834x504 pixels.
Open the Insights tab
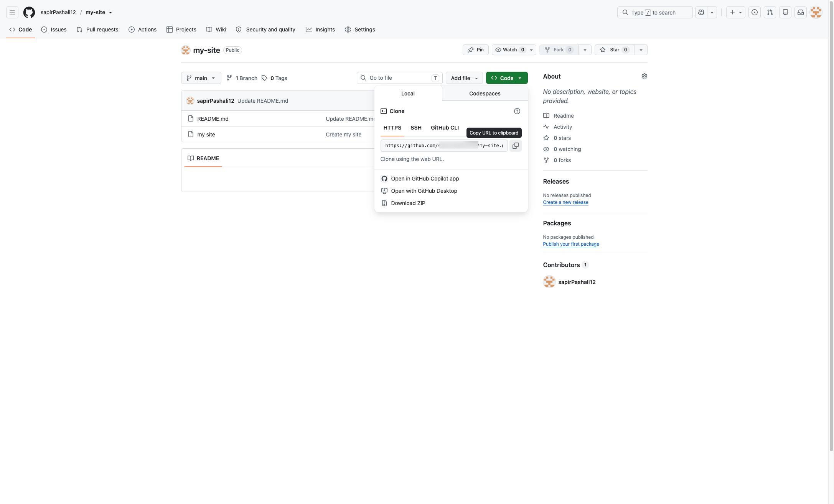coord(320,30)
